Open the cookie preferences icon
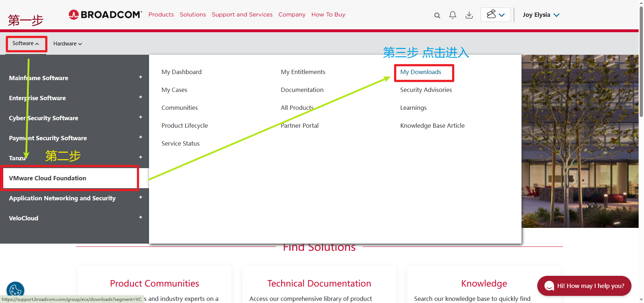Image resolution: width=644 pixels, height=303 pixels. click(x=15, y=290)
